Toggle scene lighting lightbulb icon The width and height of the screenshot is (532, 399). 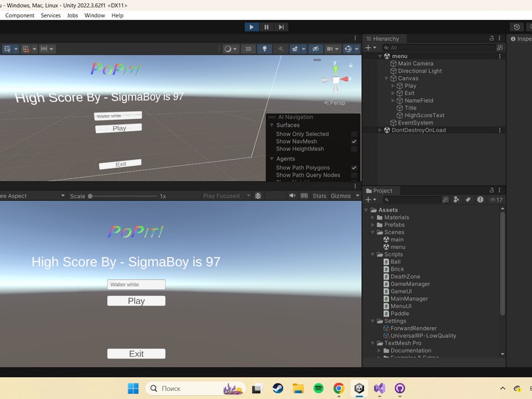tap(265, 49)
